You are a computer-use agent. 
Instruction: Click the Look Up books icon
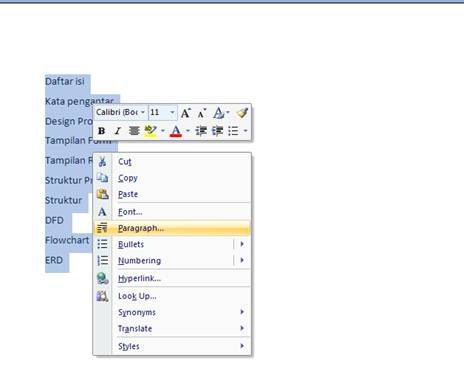(102, 296)
